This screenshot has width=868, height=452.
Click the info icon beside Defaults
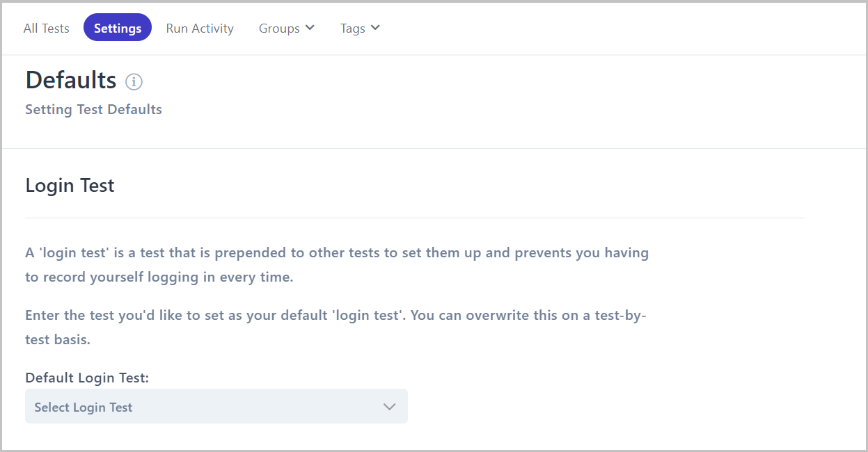tap(134, 82)
